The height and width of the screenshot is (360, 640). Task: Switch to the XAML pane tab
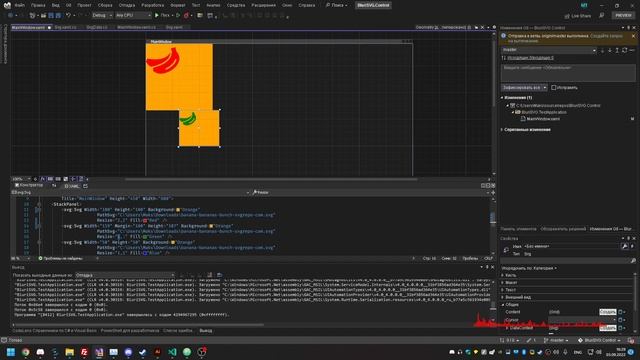[x=72, y=186]
